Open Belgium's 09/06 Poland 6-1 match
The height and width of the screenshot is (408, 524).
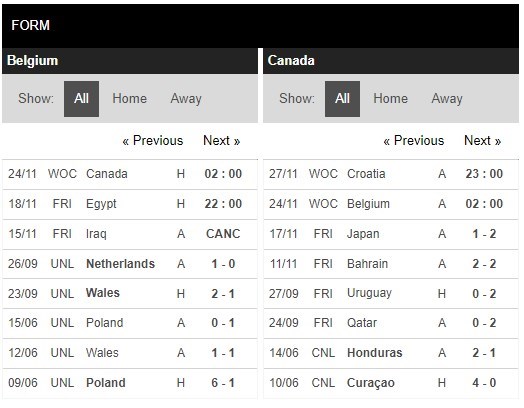pyautogui.click(x=130, y=383)
